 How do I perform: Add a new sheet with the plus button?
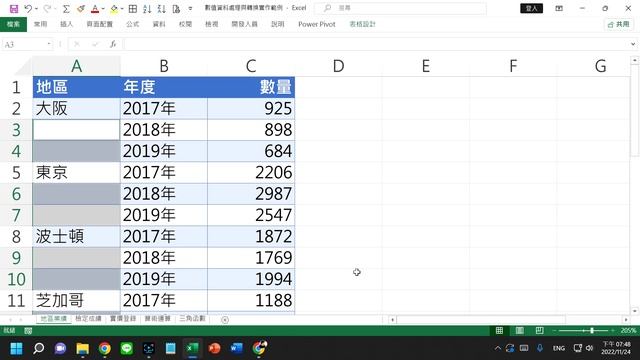point(224,320)
